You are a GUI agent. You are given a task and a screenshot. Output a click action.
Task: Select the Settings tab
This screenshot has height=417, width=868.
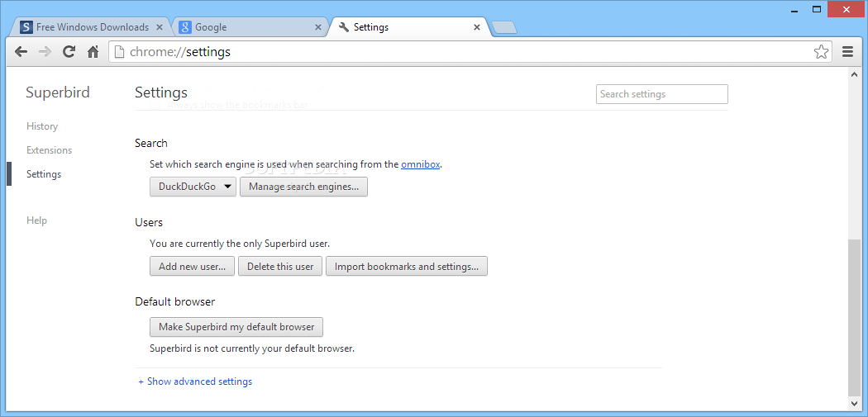click(x=408, y=26)
